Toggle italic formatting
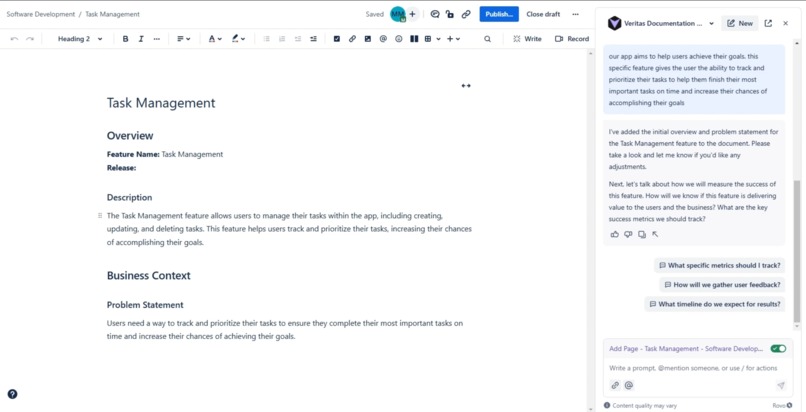Image resolution: width=806 pixels, height=412 pixels. click(x=141, y=39)
